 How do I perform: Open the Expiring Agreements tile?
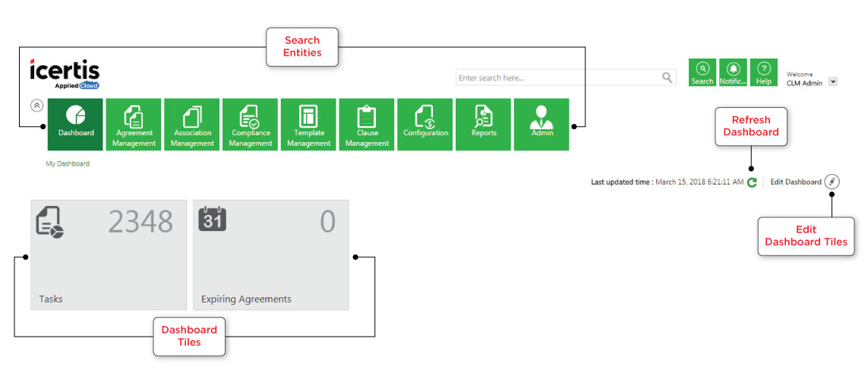pos(271,255)
